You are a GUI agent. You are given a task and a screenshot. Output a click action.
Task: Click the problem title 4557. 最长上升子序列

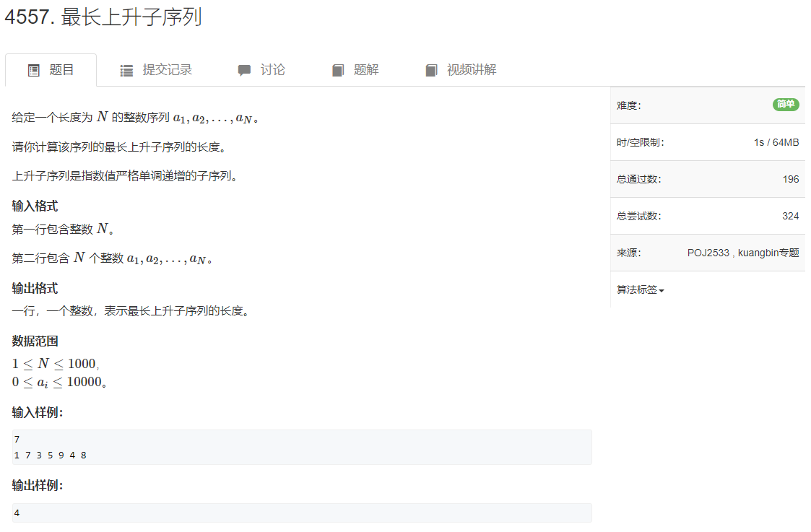tap(103, 17)
